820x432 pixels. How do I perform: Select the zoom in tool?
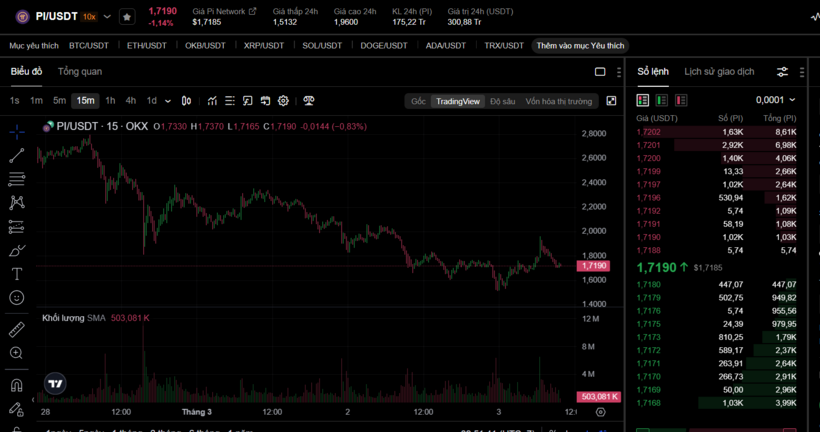[x=17, y=353]
